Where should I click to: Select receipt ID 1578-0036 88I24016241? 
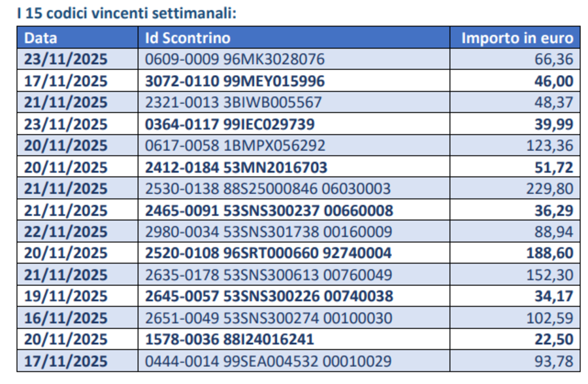(x=229, y=340)
